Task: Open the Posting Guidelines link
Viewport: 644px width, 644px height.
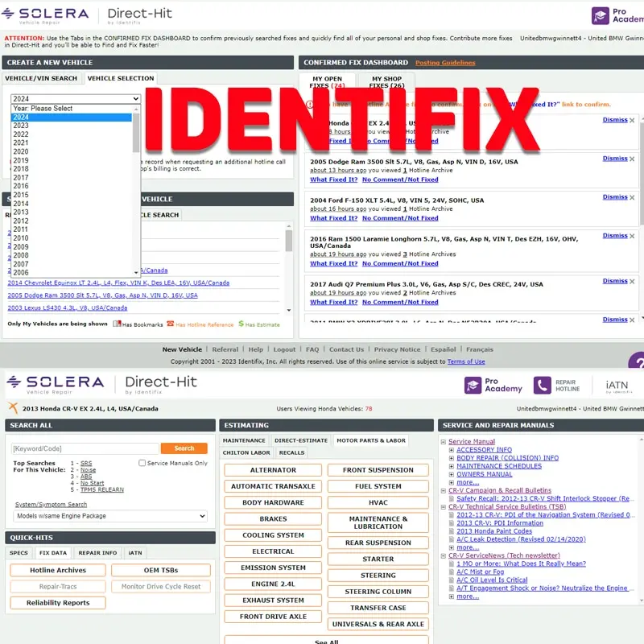Action: click(445, 63)
